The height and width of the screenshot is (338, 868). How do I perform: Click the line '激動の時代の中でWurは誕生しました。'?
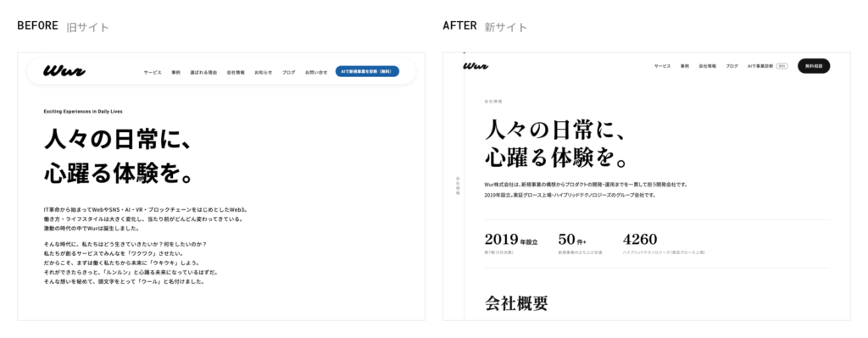click(92, 229)
